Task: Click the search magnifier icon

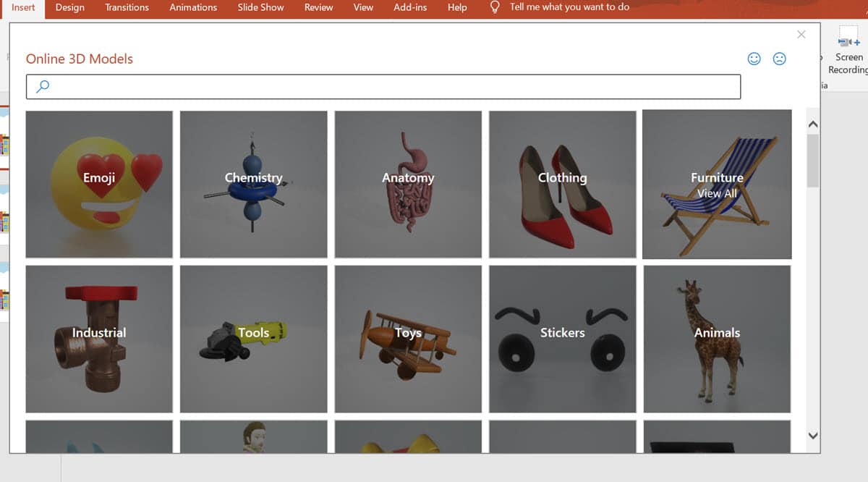Action: 41,85
